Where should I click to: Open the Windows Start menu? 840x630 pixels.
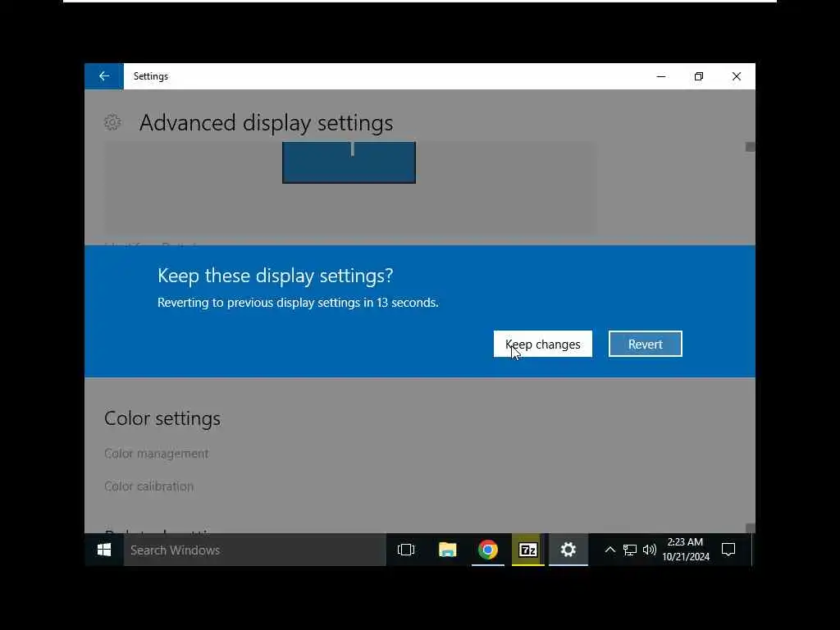(104, 550)
